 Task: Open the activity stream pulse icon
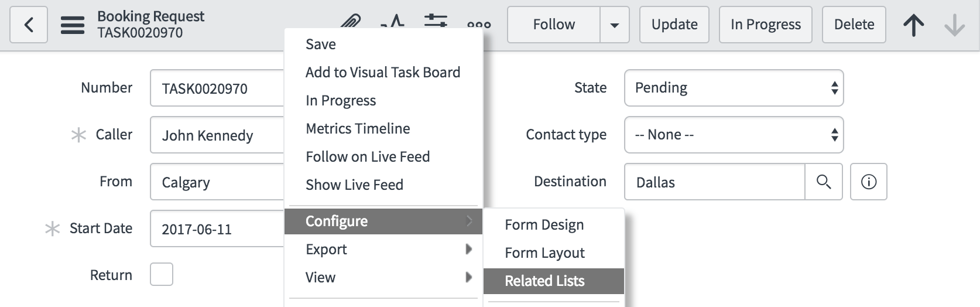pos(393,22)
